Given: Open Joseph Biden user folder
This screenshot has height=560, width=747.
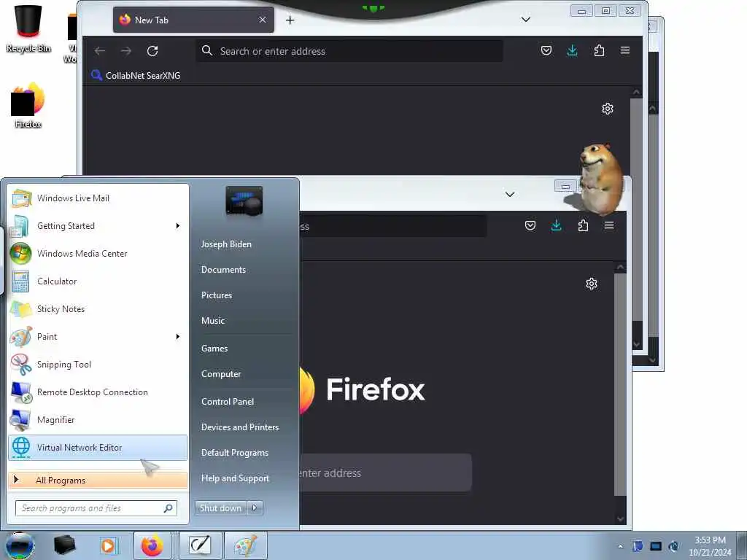Looking at the screenshot, I should [x=226, y=244].
